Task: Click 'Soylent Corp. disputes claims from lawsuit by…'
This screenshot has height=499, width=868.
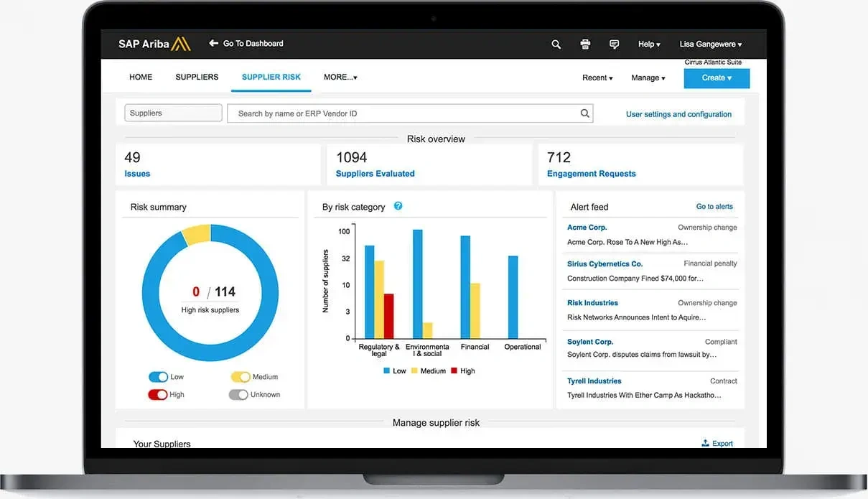Action: 642,355
